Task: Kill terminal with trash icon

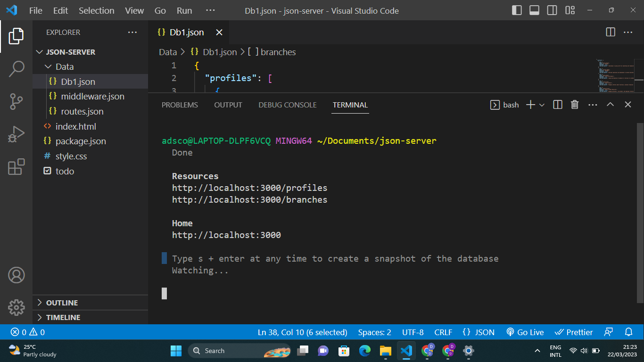Action: point(575,105)
